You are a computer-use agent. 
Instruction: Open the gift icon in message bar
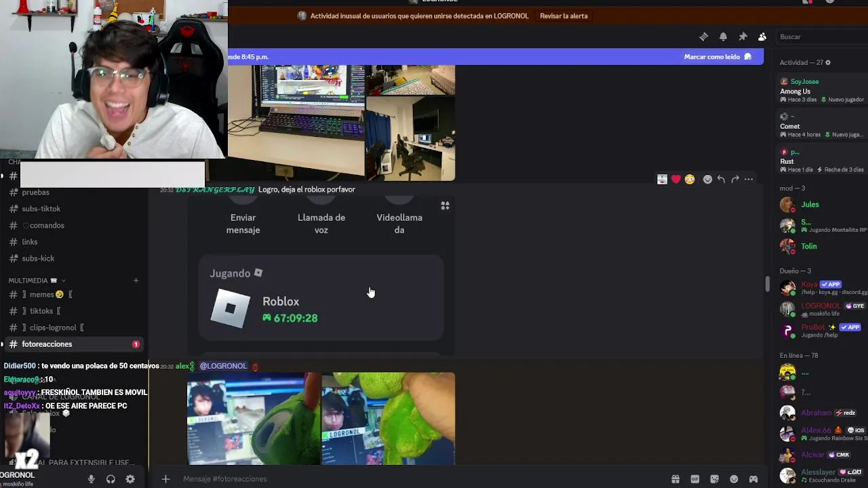[675, 479]
